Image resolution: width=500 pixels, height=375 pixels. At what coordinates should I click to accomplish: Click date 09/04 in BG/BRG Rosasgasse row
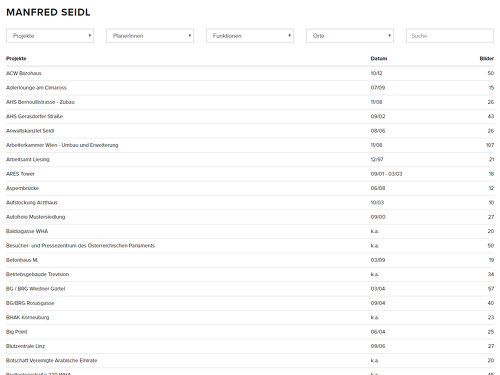[378, 303]
